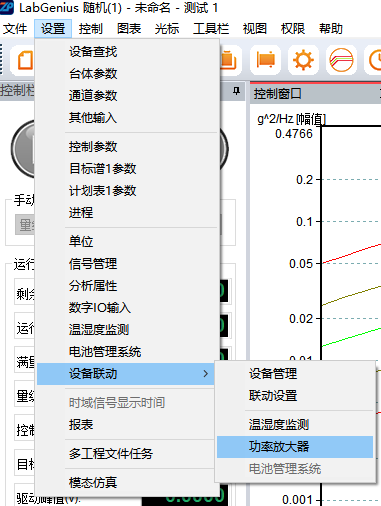Screen dimensions: 381x506
Task: Select 台体参数 menu entry
Action: click(127, 74)
